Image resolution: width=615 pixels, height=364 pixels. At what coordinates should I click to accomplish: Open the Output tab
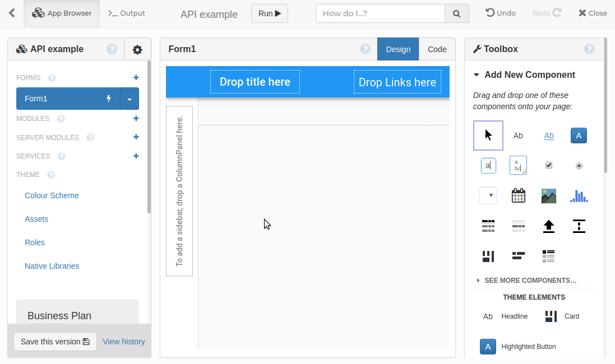[x=126, y=13]
